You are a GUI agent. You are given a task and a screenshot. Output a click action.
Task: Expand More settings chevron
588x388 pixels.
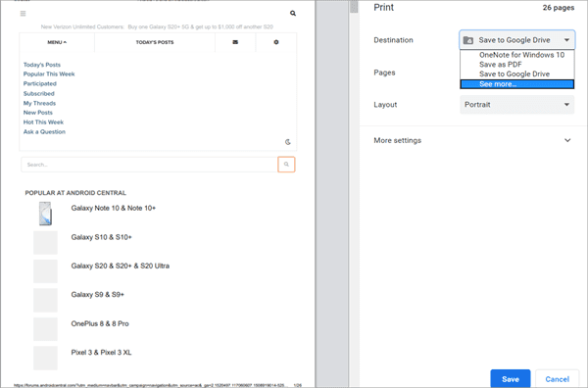point(567,140)
